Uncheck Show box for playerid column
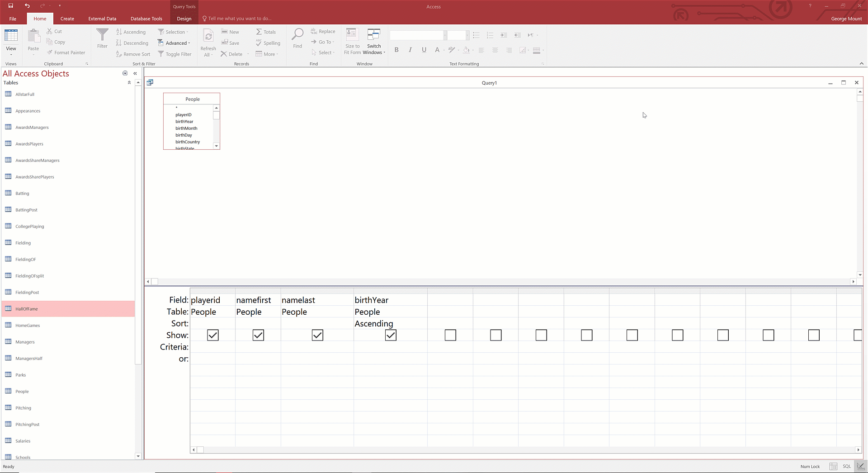Viewport: 868px width, 473px height. [213, 335]
